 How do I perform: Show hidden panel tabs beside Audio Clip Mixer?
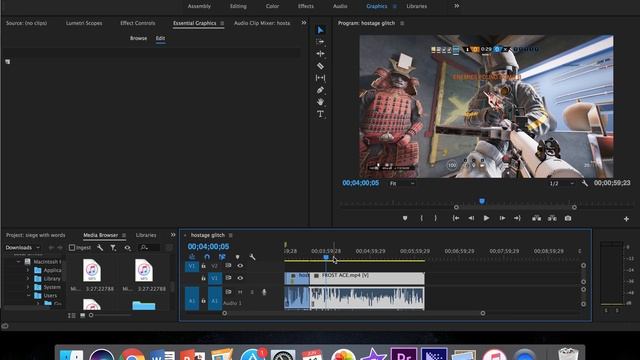point(304,23)
